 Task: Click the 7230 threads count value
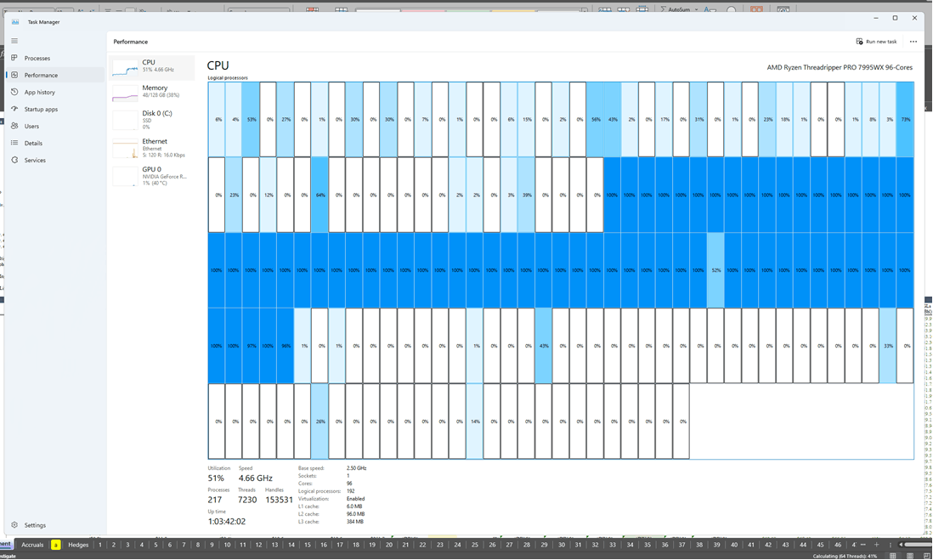tap(247, 500)
